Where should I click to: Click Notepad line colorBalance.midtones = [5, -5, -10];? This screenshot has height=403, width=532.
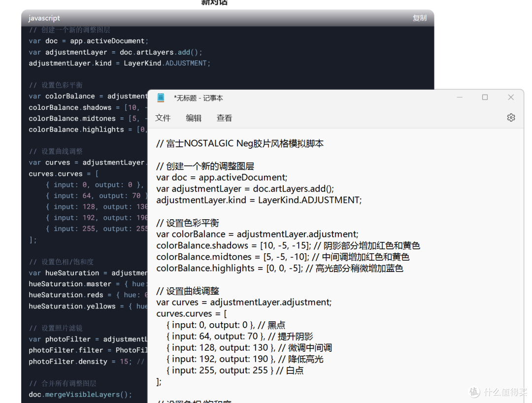[x=283, y=257]
